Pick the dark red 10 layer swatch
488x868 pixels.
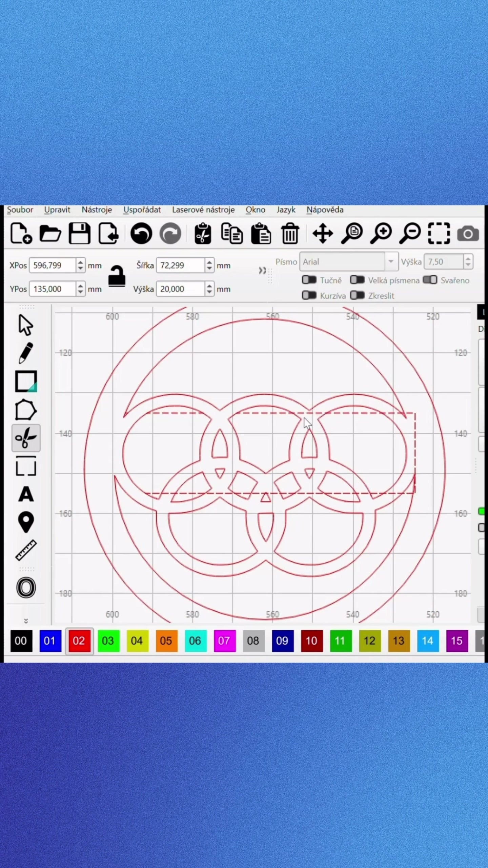pyautogui.click(x=312, y=641)
